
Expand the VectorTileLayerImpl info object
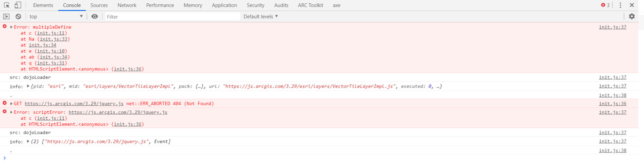coord(28,87)
